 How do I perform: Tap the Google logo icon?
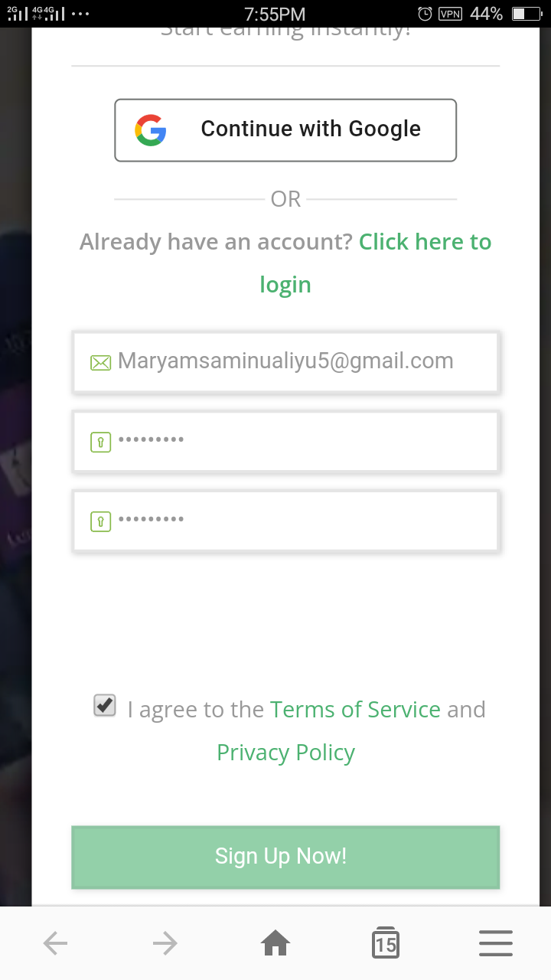click(x=151, y=130)
